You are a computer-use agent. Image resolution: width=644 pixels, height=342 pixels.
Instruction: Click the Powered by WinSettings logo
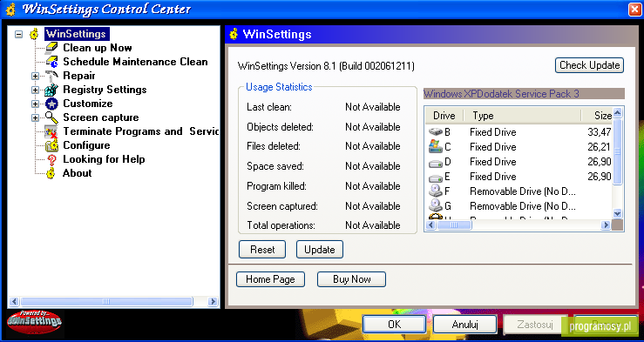click(x=35, y=322)
